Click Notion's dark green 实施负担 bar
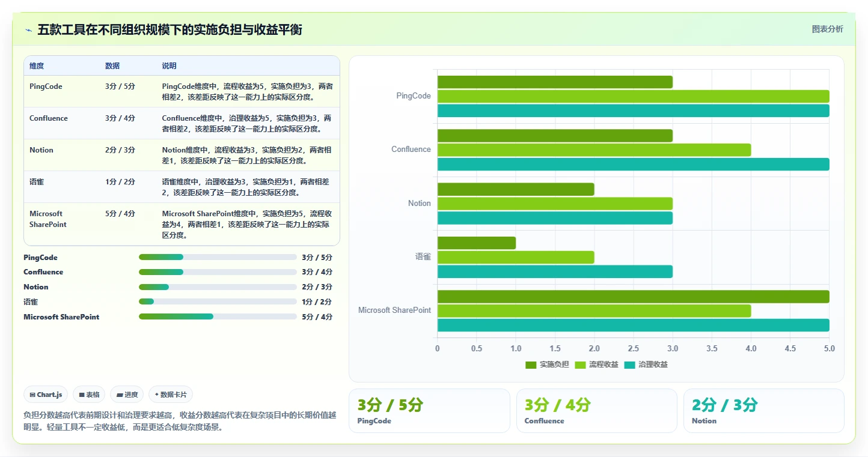868x457 pixels. click(516, 189)
